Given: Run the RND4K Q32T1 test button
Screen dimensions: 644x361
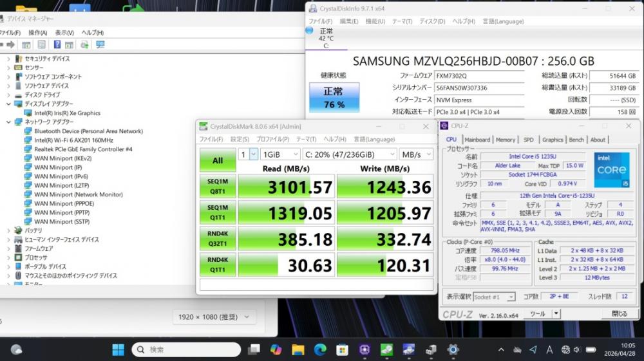Looking at the screenshot, I should (x=218, y=239).
